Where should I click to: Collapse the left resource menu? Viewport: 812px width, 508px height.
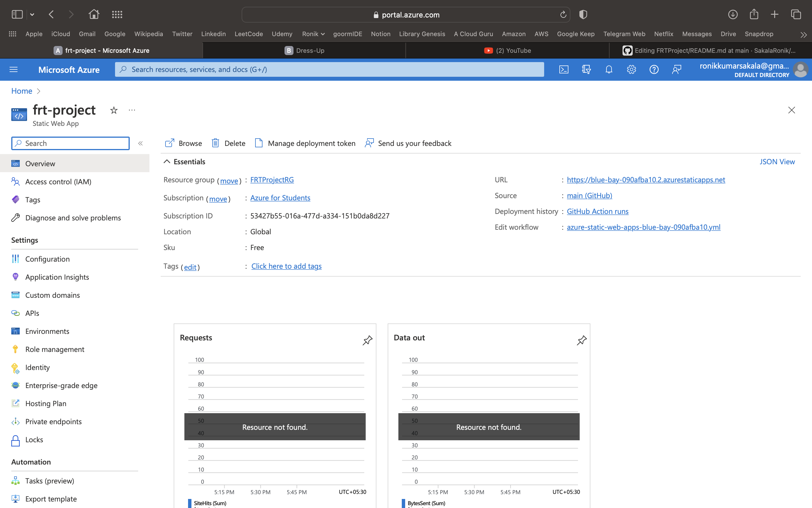141,143
